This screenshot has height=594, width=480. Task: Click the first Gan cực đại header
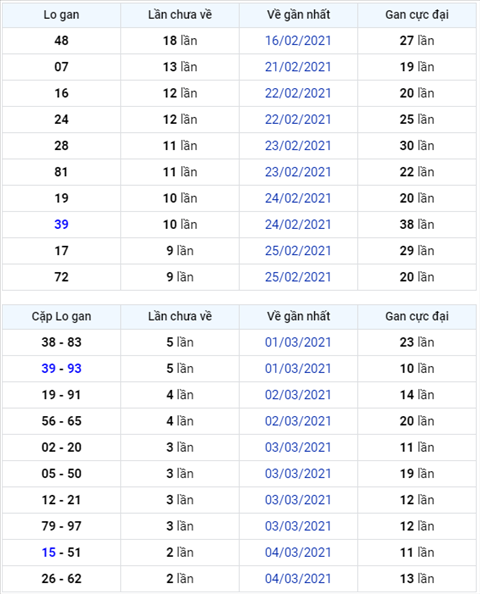(417, 15)
